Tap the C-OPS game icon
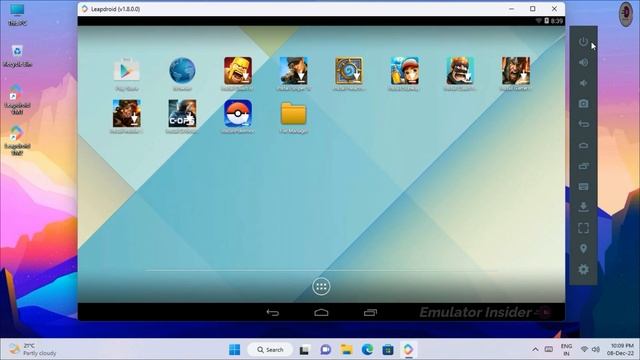The width and height of the screenshot is (640, 360). [x=182, y=113]
